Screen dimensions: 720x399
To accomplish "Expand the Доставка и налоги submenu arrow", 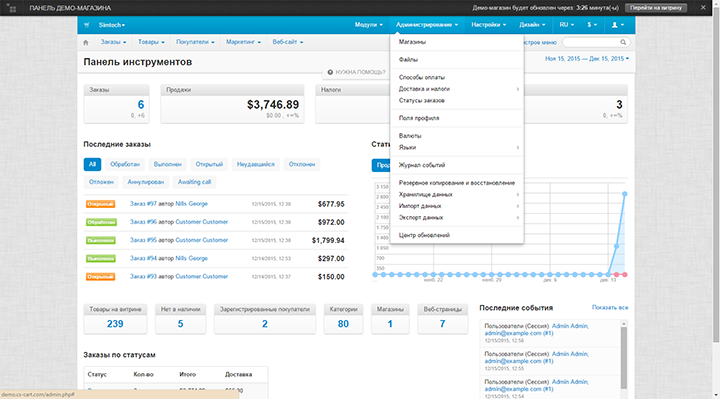I will click(518, 89).
